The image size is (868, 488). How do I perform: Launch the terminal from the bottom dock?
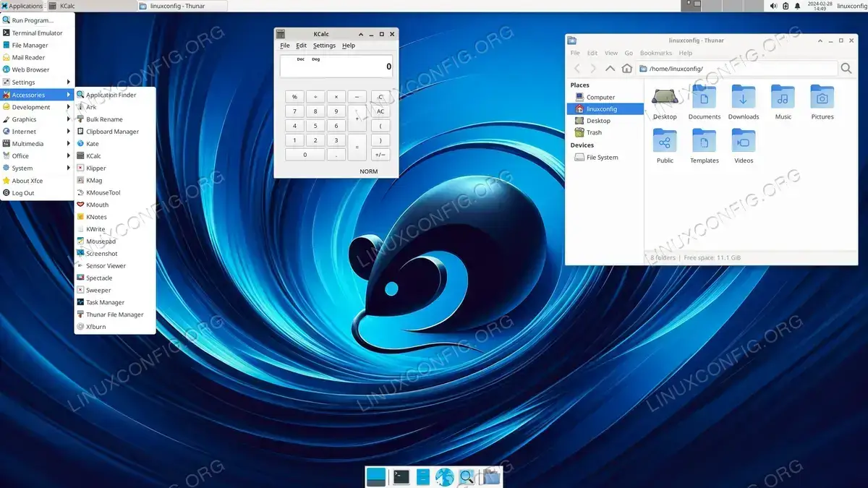click(x=401, y=476)
